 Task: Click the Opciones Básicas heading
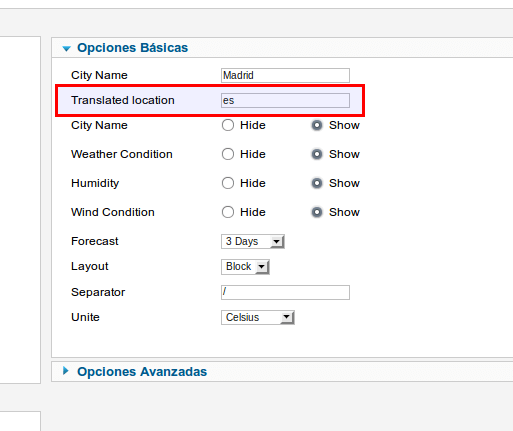(x=133, y=48)
